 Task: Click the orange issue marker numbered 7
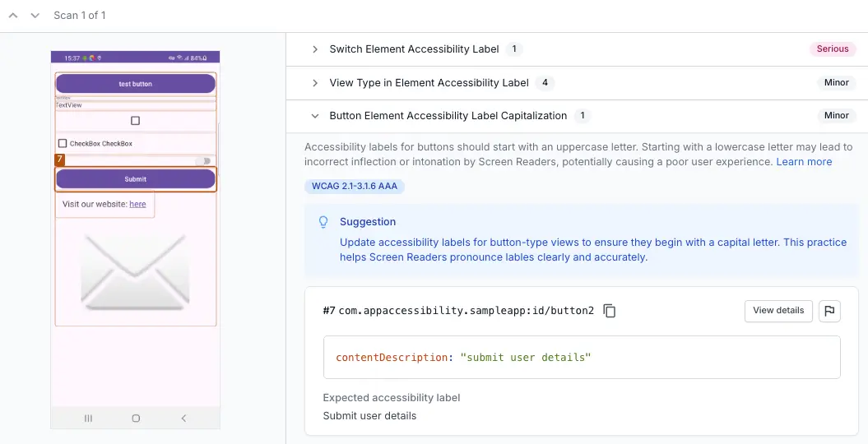pyautogui.click(x=59, y=160)
